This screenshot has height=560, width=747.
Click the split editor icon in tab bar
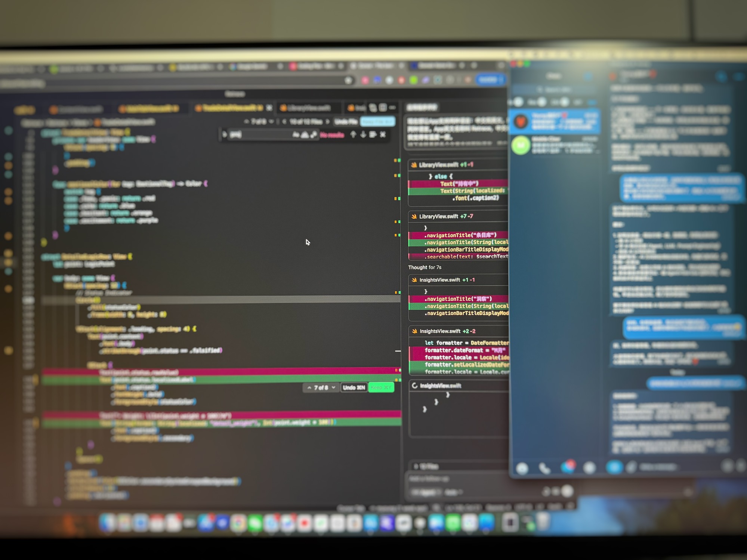(383, 108)
